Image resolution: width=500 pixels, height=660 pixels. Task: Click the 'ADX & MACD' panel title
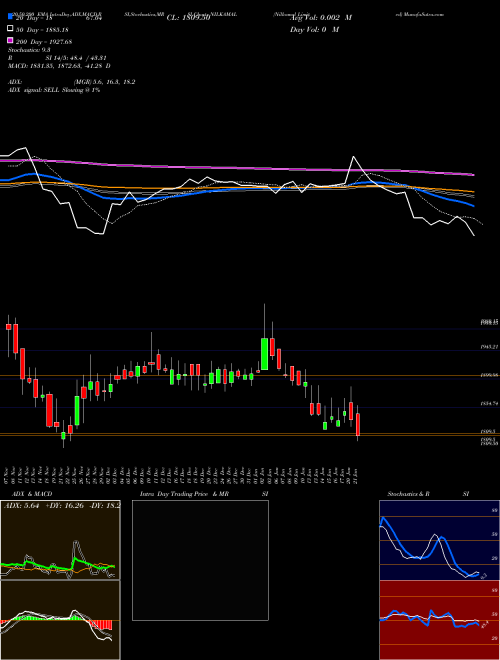pos(32,494)
